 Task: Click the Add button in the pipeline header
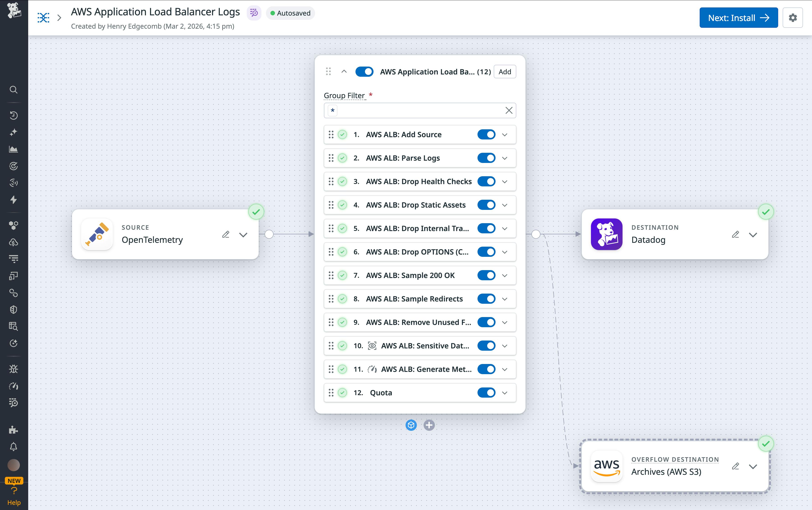point(504,72)
